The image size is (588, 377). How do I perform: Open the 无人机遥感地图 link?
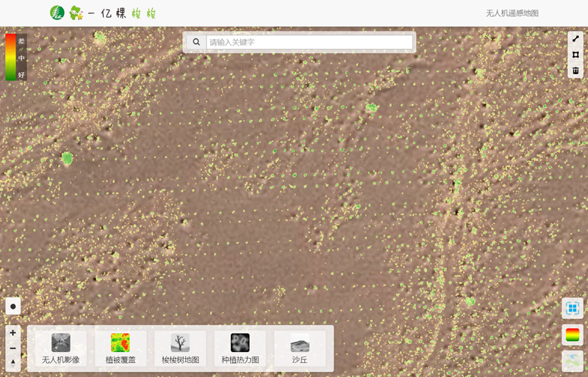click(x=512, y=13)
